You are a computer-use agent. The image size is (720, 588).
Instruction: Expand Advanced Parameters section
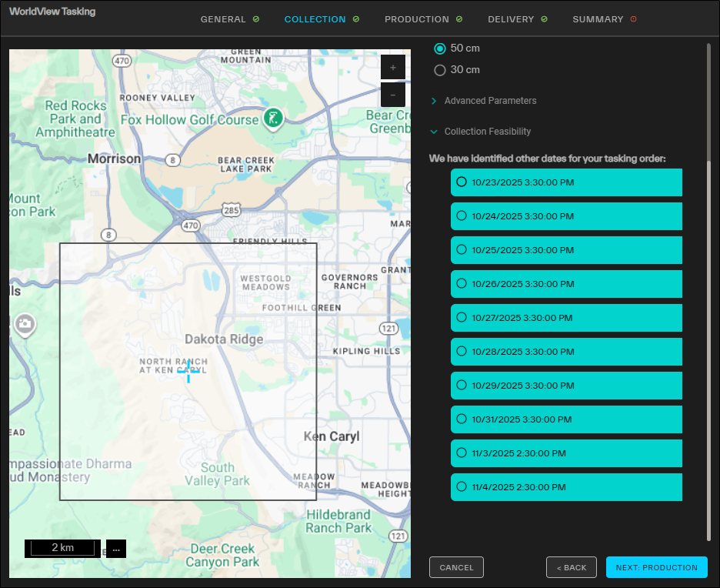(x=490, y=101)
